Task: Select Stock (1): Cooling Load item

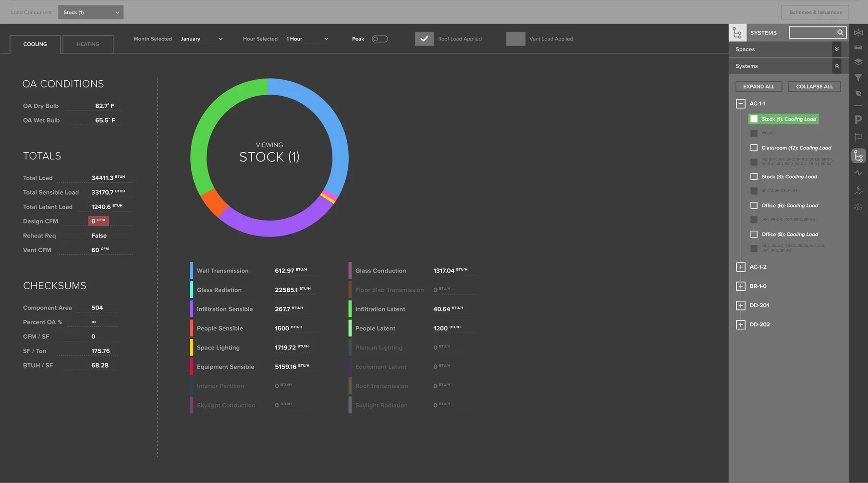Action: (784, 119)
